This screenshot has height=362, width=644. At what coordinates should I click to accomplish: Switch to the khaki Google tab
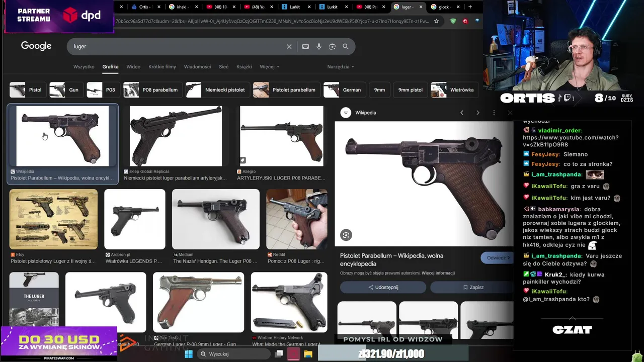(x=184, y=7)
